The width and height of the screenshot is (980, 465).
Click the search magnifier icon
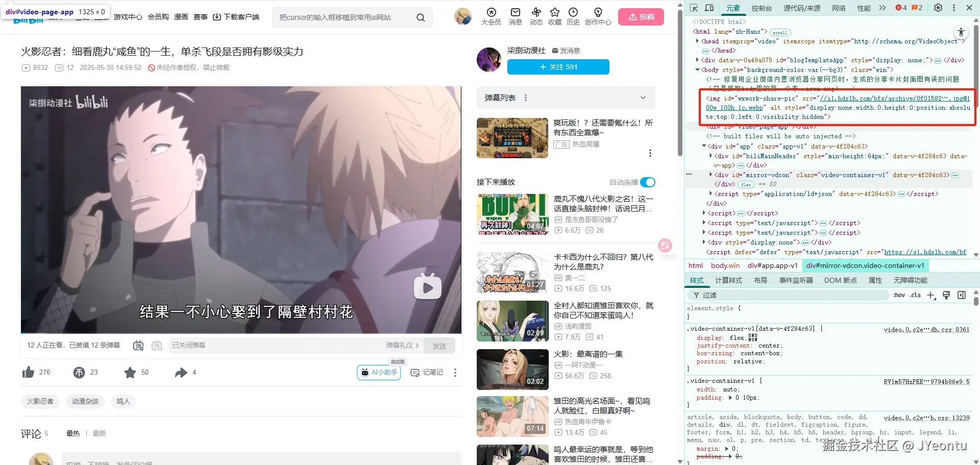[421, 17]
